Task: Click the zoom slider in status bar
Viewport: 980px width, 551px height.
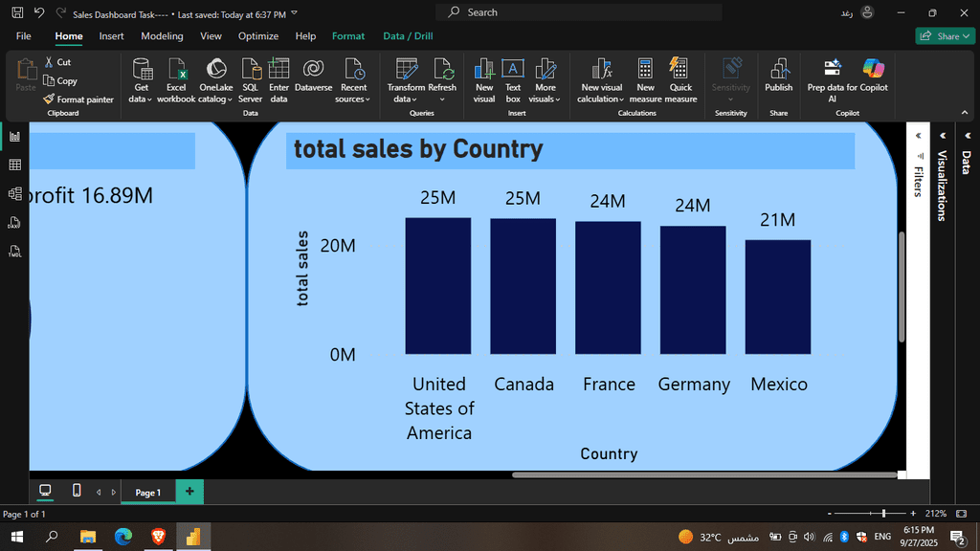Action: pos(883,514)
